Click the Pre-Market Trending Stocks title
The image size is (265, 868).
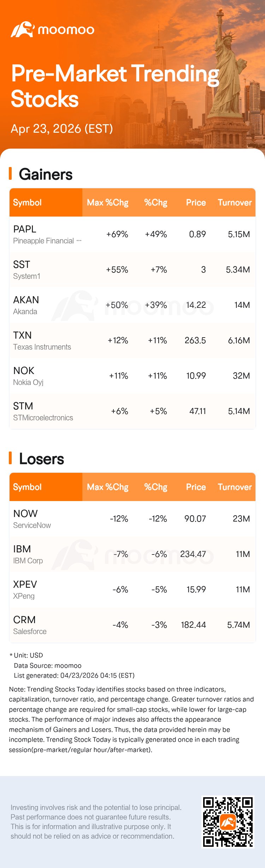(115, 86)
